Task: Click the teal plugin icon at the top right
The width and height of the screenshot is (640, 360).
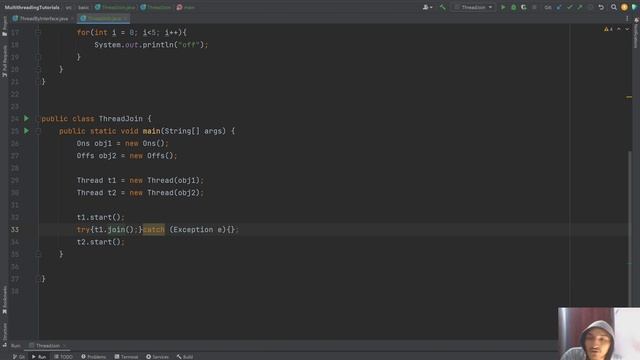Action: 634,7
